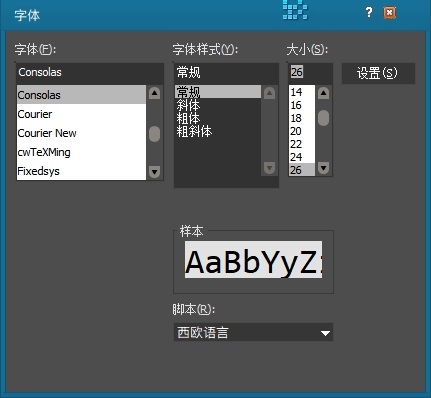This screenshot has width=431, height=398.
Task: Click the font style field showing 常规
Action: [x=226, y=72]
